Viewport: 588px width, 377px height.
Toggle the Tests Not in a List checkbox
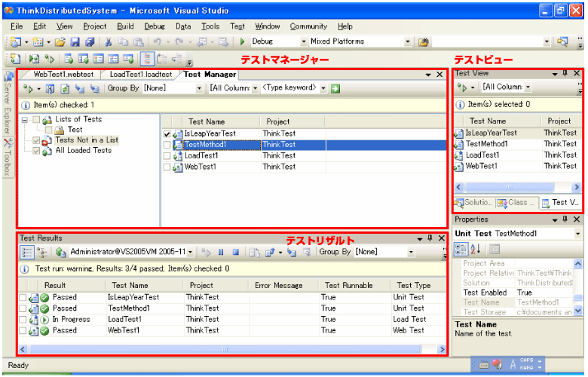point(36,141)
